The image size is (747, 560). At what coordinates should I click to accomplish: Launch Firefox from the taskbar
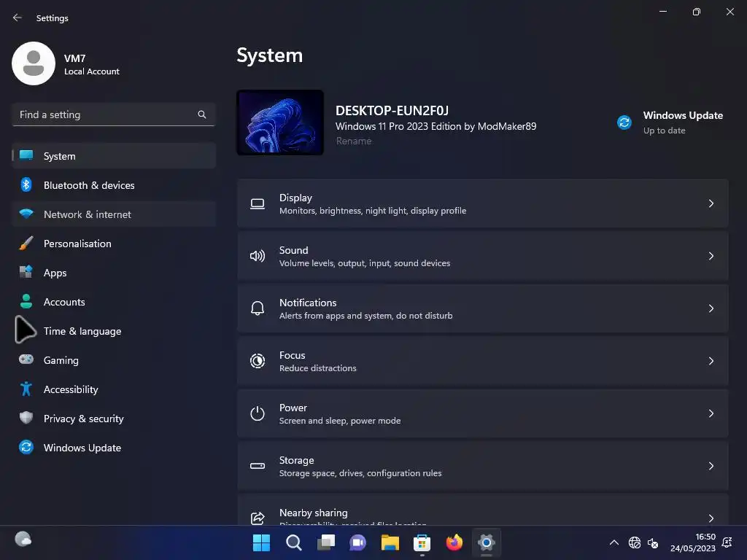[x=454, y=542]
